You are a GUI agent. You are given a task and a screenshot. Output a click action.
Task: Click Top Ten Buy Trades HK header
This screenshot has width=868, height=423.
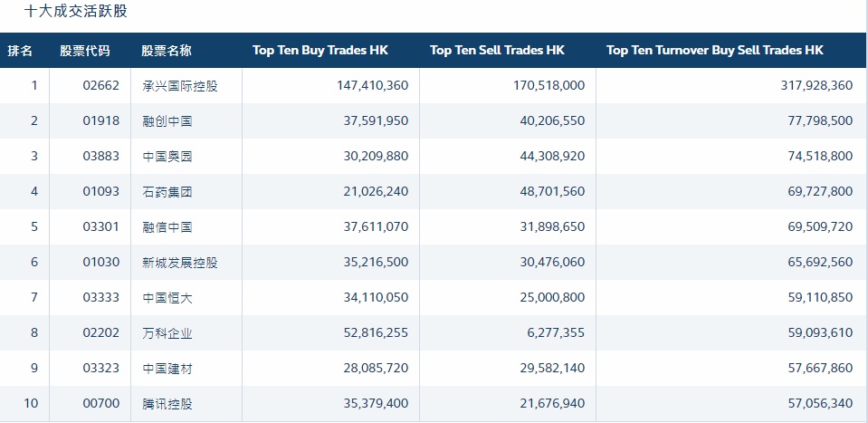320,51
